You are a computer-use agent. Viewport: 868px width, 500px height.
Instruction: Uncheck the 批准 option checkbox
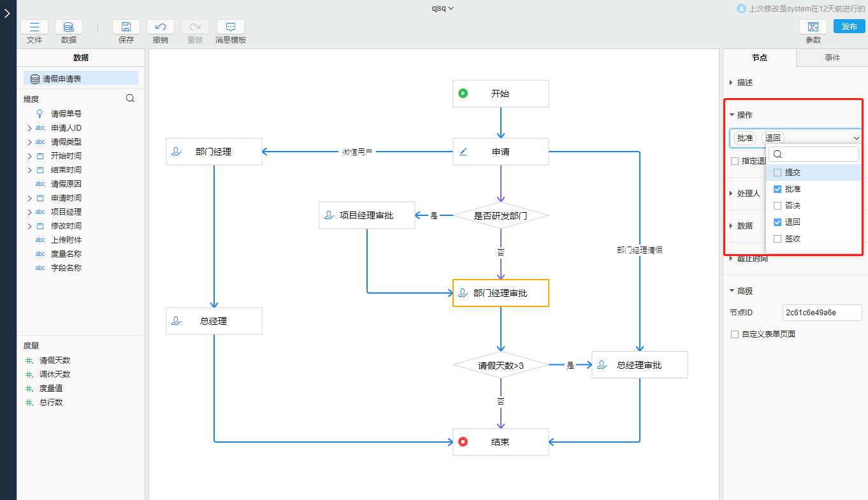click(x=778, y=189)
